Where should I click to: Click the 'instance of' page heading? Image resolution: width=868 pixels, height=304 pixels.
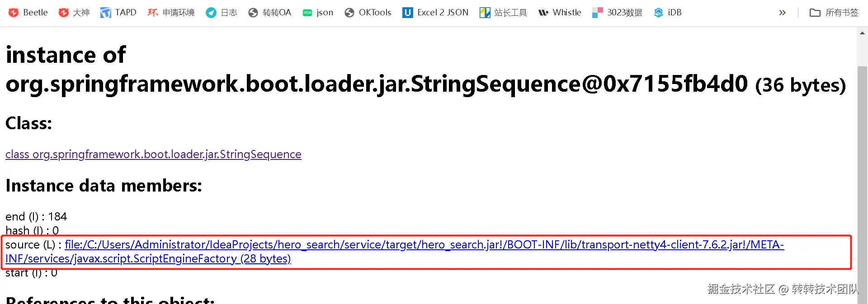[66, 55]
